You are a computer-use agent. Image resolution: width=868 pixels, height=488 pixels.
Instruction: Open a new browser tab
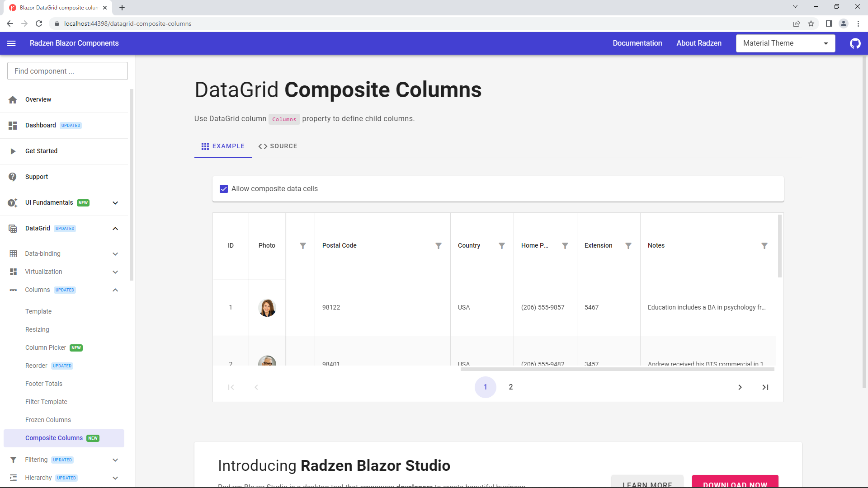(x=122, y=8)
